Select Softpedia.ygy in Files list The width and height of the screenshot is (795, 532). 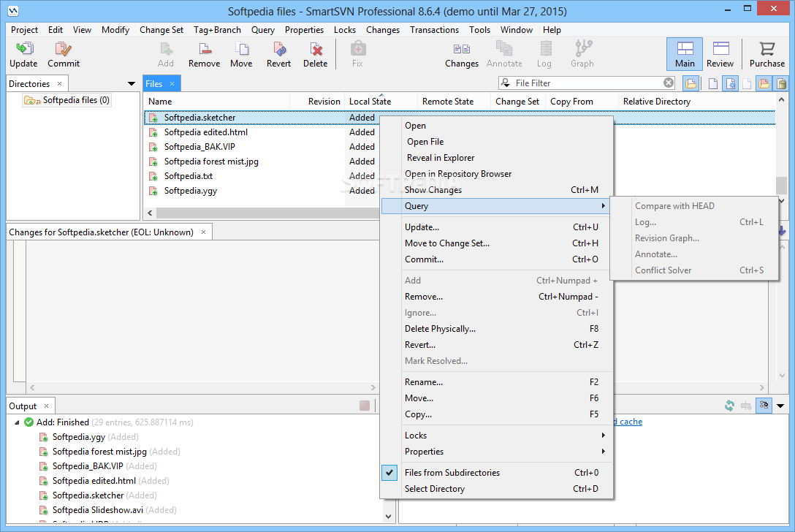tap(190, 191)
